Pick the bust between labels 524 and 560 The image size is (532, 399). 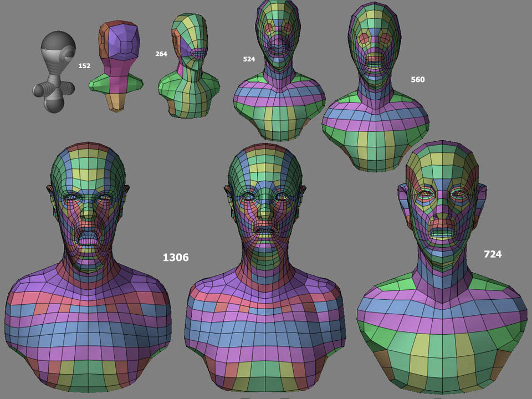click(x=279, y=70)
